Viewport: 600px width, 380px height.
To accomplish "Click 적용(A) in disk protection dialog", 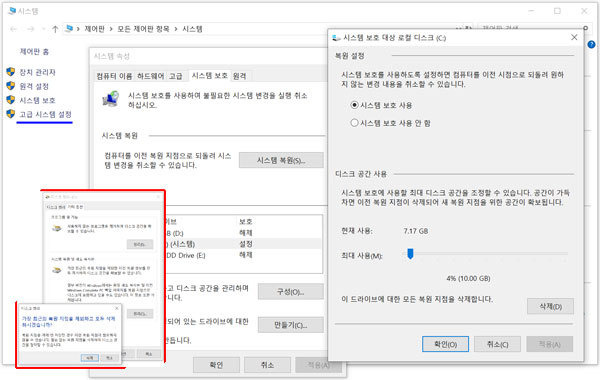I will click(549, 344).
